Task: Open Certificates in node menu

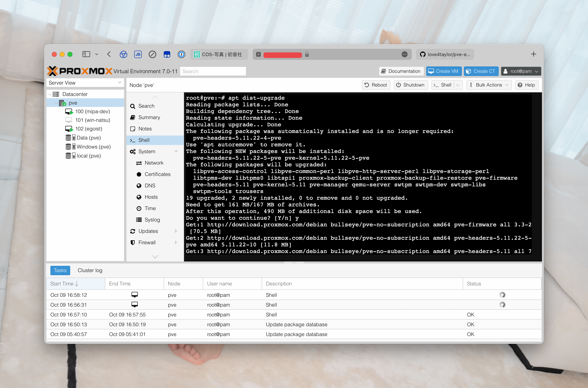Action: (157, 174)
